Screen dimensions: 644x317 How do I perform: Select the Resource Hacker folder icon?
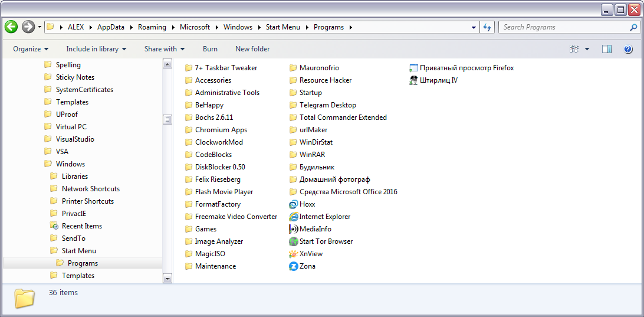[x=293, y=80]
